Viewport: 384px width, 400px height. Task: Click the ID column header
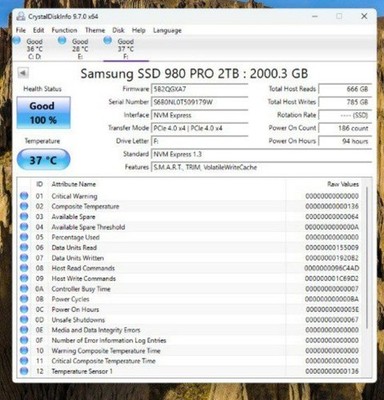coord(39,184)
